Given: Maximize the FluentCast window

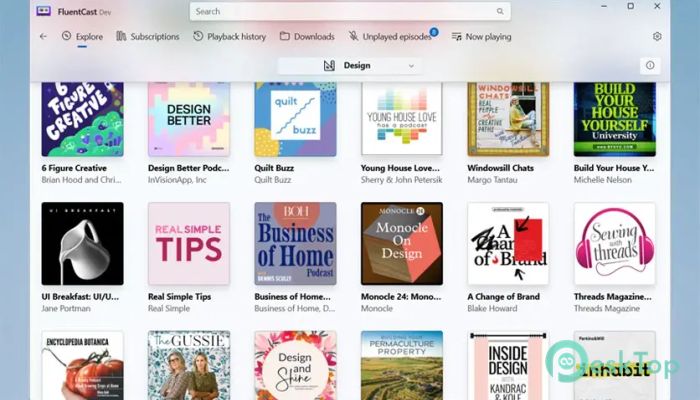Looking at the screenshot, I should coord(630,6).
